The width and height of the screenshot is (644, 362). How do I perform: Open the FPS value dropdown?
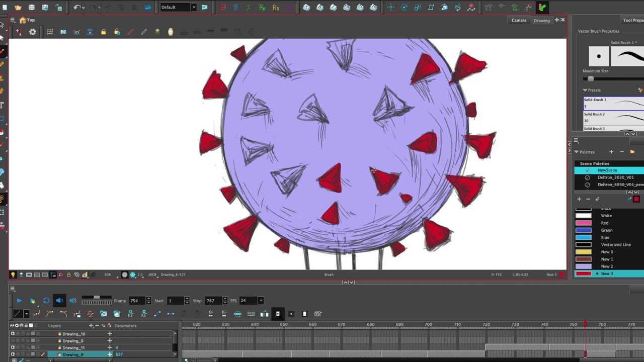click(261, 301)
